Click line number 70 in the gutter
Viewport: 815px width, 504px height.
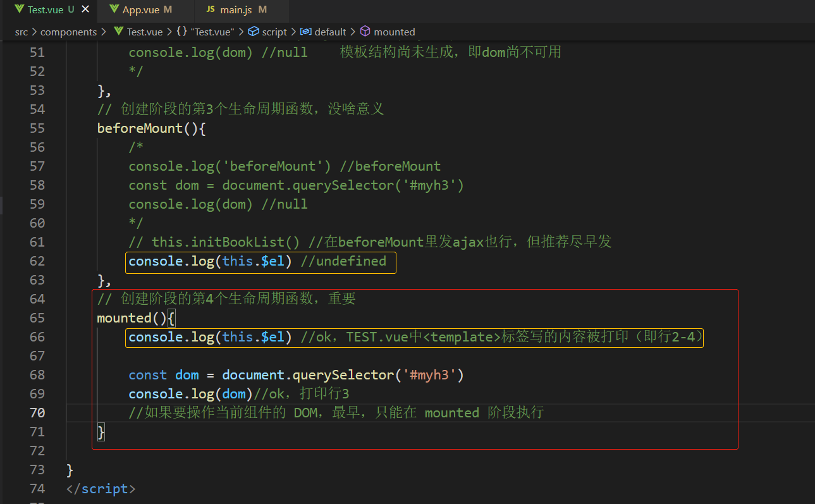[37, 412]
